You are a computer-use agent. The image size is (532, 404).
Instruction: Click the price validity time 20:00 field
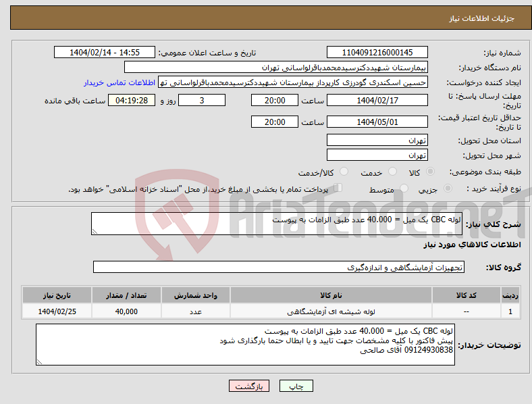pos(275,122)
